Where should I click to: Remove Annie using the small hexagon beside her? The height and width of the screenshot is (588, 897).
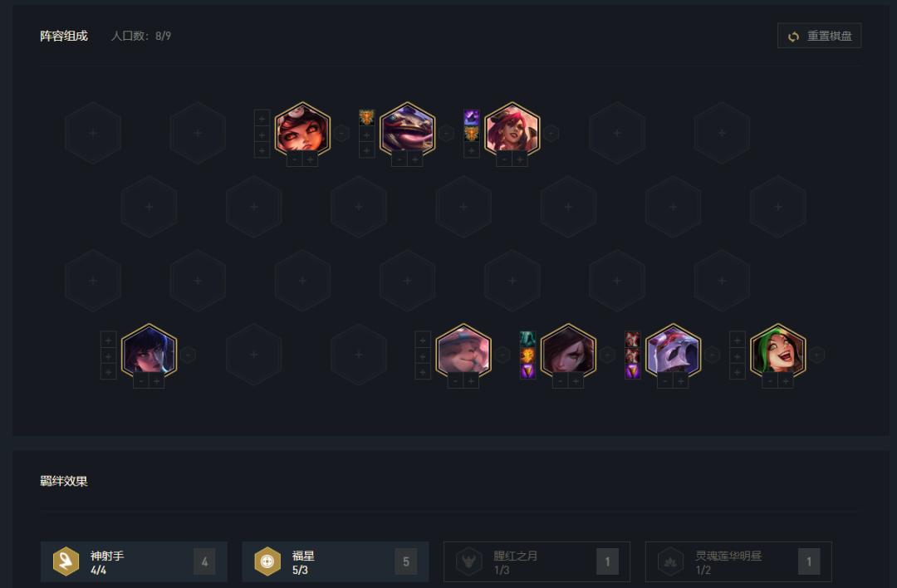341,133
